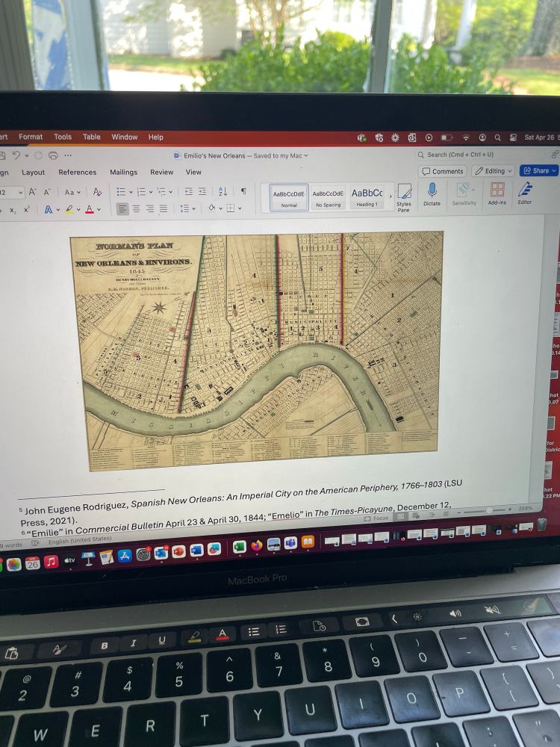Toggle justified text alignment
560x747 pixels.
pos(164,208)
